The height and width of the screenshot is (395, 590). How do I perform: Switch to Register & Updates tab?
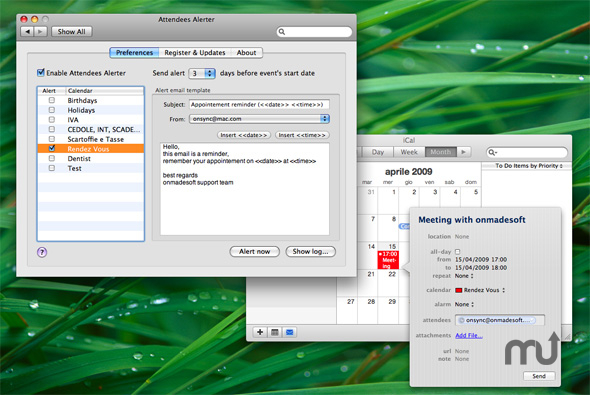[195, 53]
